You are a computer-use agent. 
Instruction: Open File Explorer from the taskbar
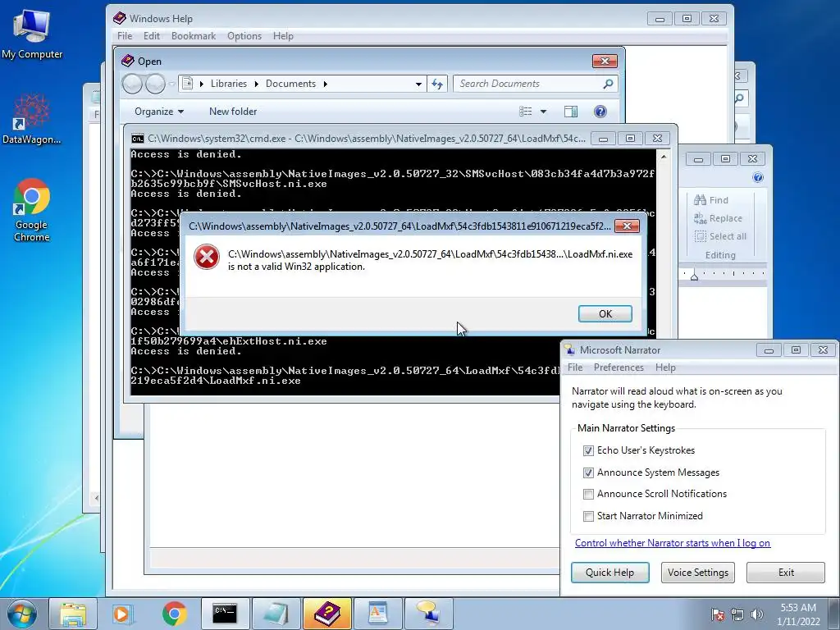[x=73, y=614]
